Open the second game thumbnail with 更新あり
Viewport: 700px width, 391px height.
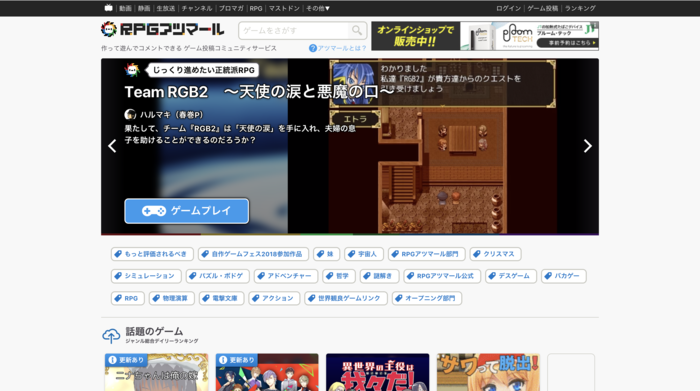(267, 372)
